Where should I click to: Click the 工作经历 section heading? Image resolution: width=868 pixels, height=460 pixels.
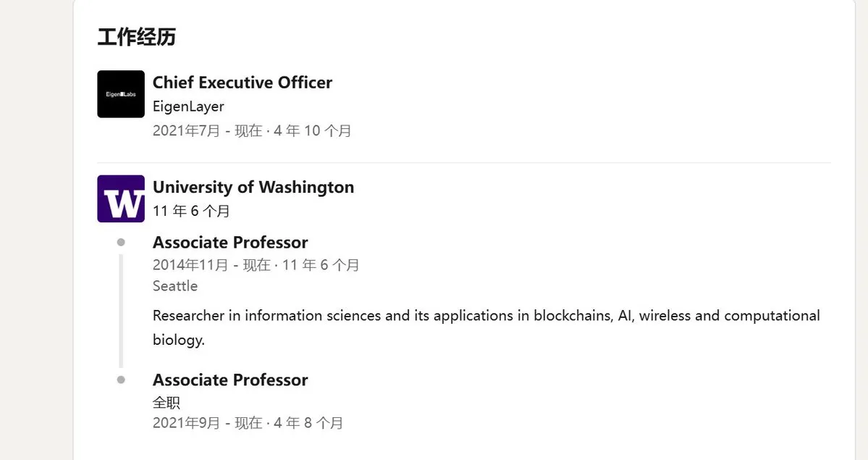pyautogui.click(x=136, y=37)
